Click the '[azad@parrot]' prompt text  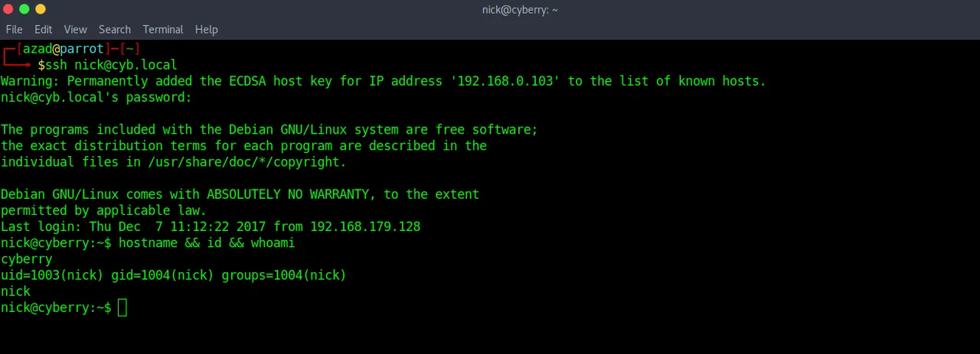[64, 49]
